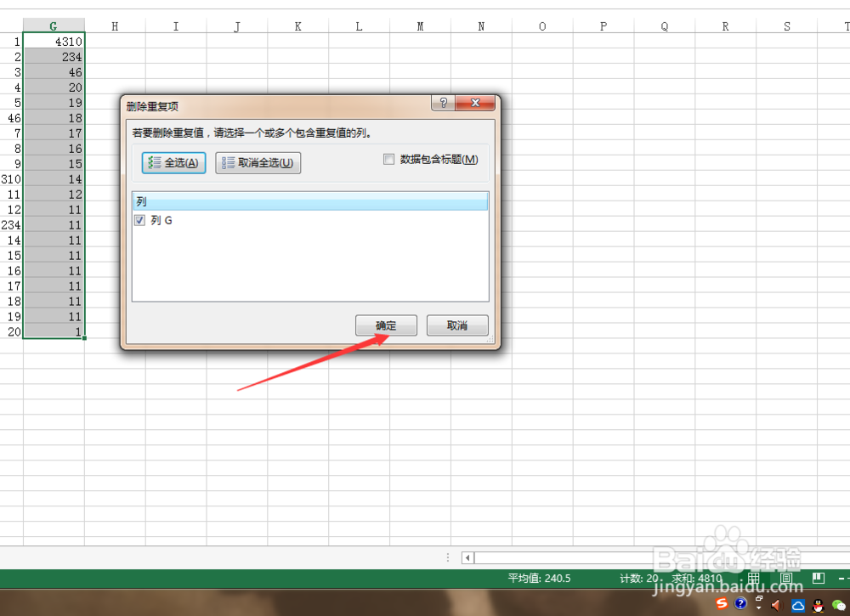Select column L header
The image size is (850, 616).
pos(359,26)
